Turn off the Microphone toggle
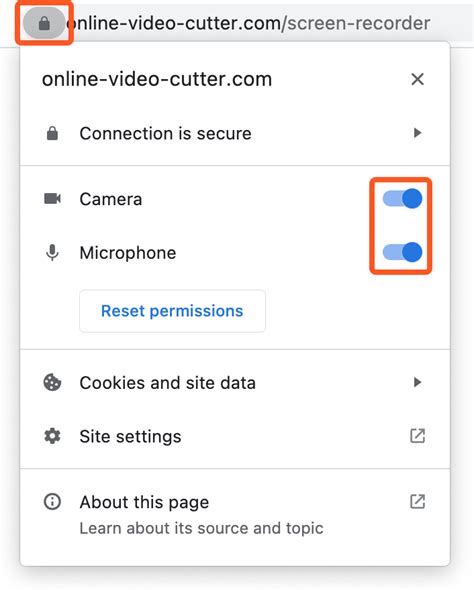Image resolution: width=474 pixels, height=590 pixels. 402,252
